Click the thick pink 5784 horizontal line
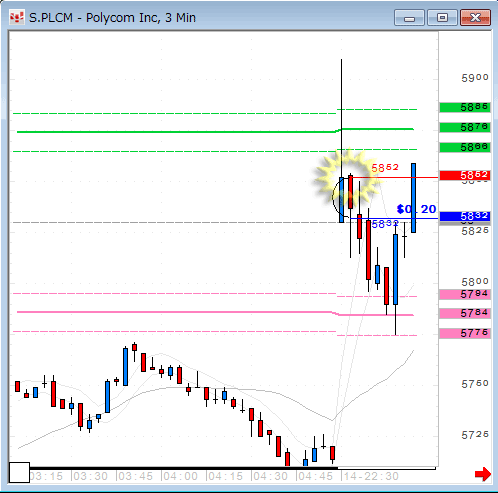The image size is (498, 493). 215,313
